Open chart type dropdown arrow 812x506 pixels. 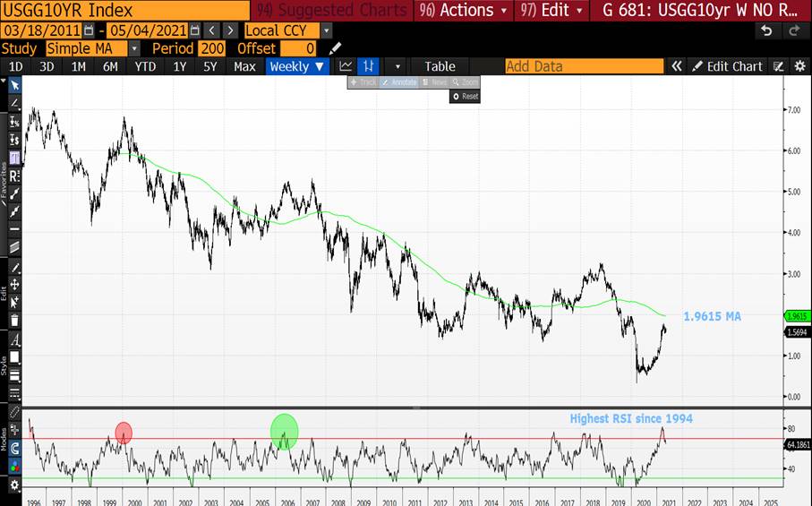(x=397, y=67)
